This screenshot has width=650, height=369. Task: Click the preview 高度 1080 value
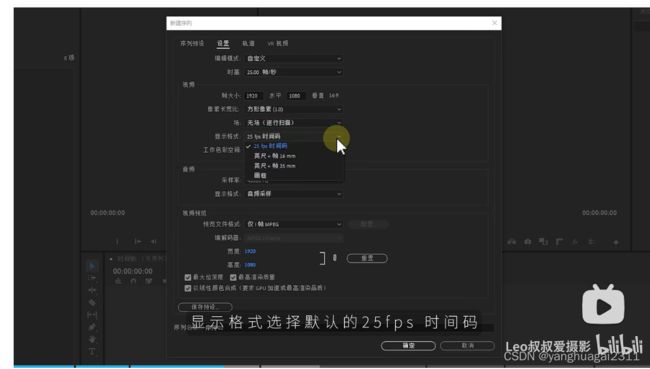pos(250,265)
